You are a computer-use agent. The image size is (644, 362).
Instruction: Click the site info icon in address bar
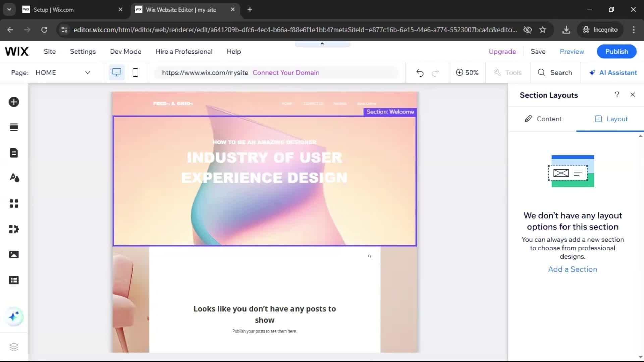(x=64, y=30)
